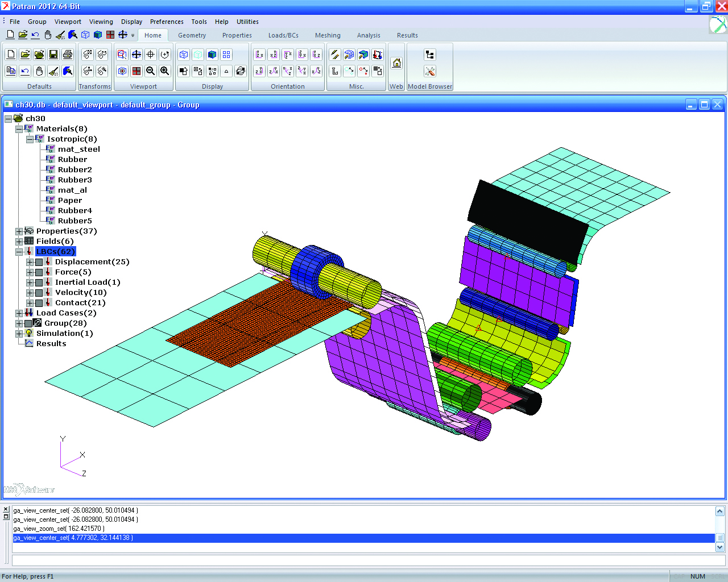Toggle the Group(28) checkbox in tree
This screenshot has height=582, width=728.
pyautogui.click(x=28, y=323)
